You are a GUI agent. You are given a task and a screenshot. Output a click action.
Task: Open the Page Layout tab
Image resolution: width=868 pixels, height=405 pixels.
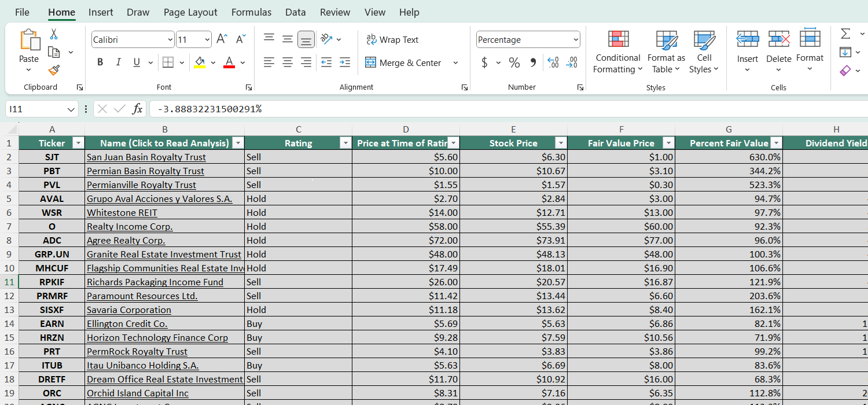click(190, 12)
